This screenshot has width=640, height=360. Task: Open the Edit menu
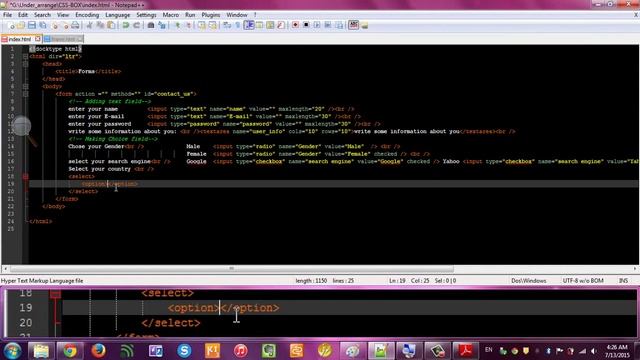click(23, 15)
